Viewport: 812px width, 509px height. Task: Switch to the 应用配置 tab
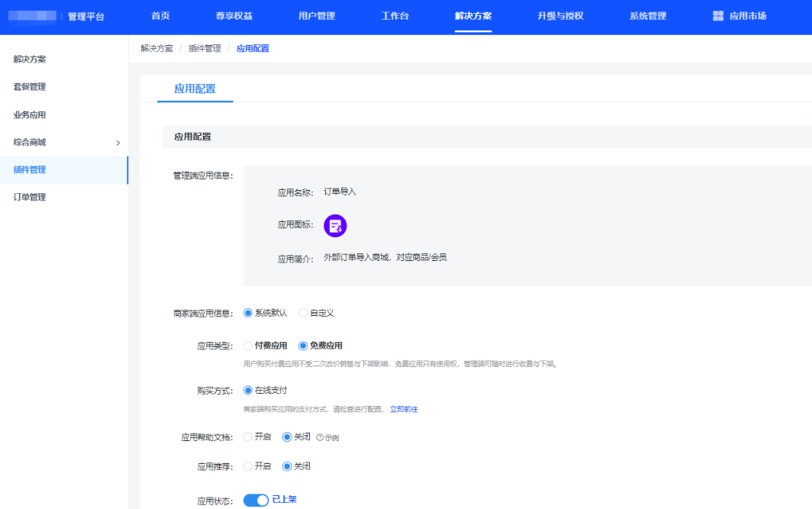click(x=195, y=89)
